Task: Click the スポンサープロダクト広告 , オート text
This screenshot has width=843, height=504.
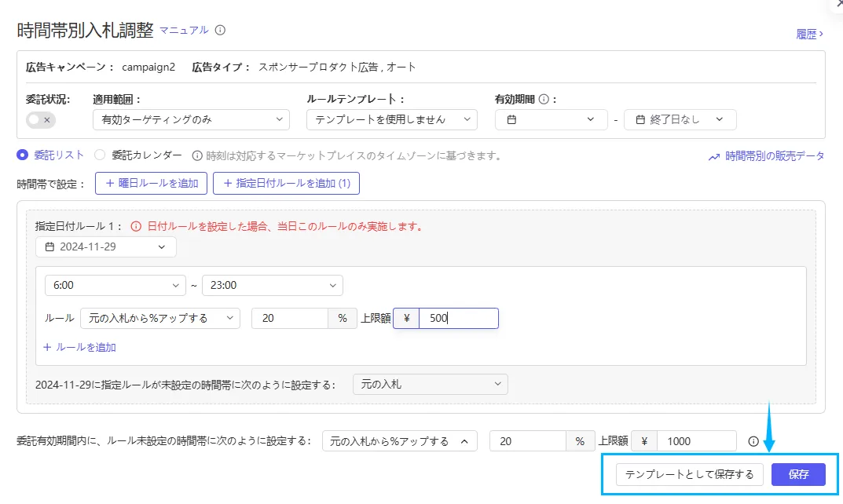Action: [x=337, y=68]
